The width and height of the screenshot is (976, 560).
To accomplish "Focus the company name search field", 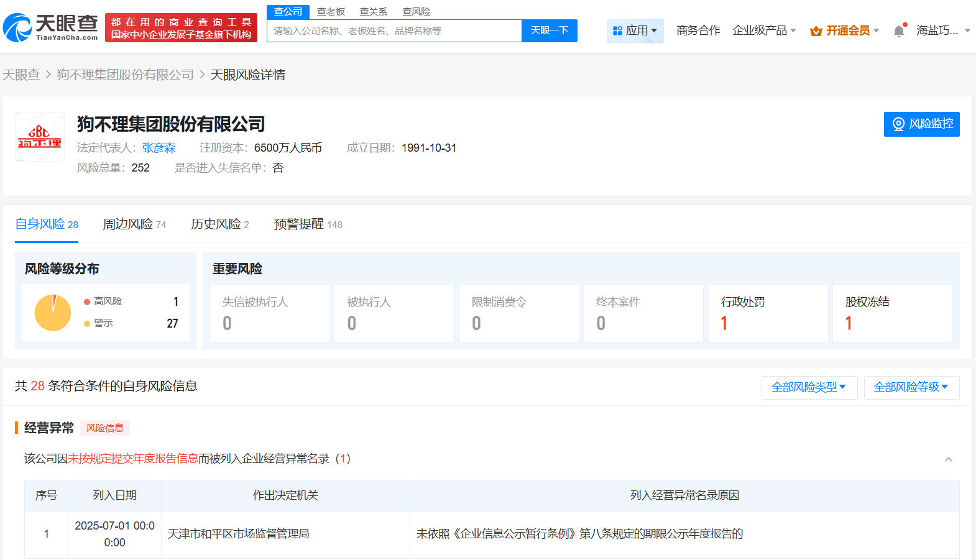I will coord(394,30).
